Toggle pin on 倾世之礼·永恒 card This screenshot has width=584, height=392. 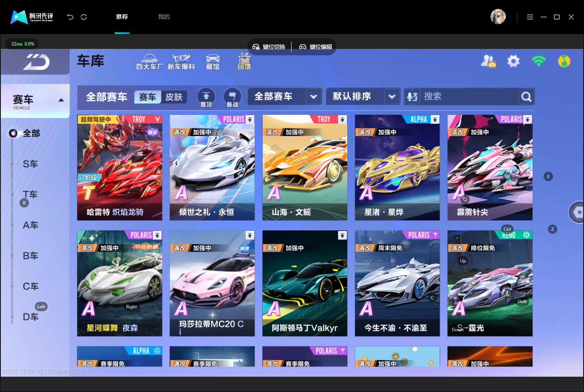coord(250,119)
